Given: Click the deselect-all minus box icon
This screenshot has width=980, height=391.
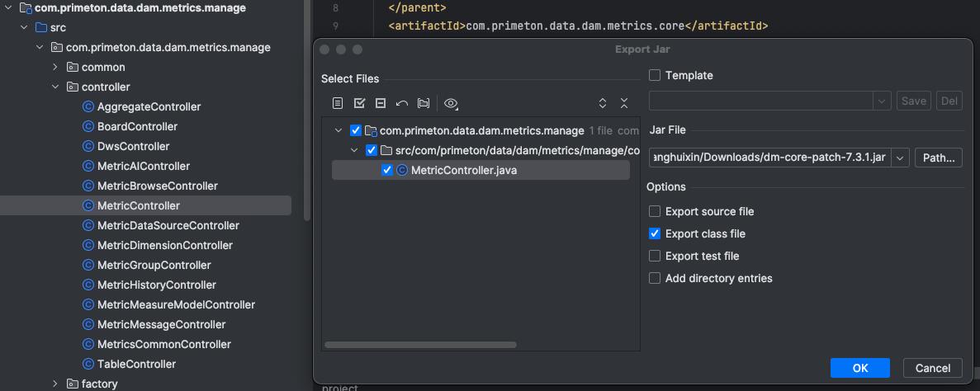Looking at the screenshot, I should (x=381, y=103).
